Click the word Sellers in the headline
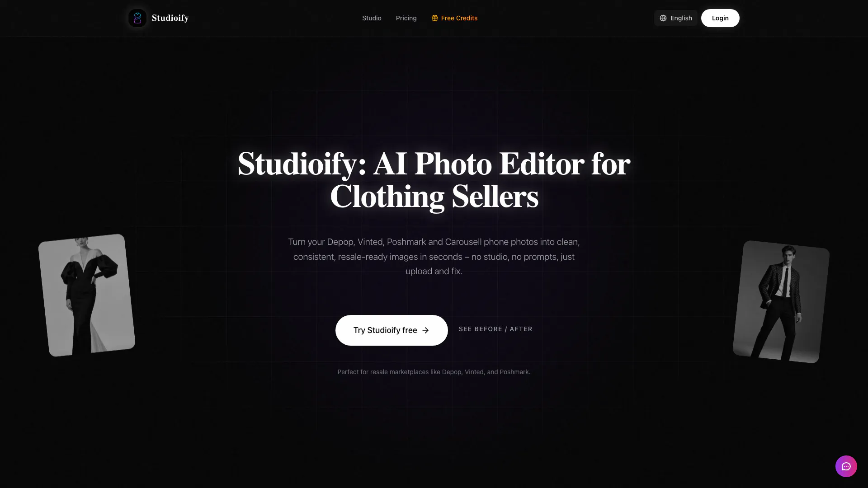 495,197
